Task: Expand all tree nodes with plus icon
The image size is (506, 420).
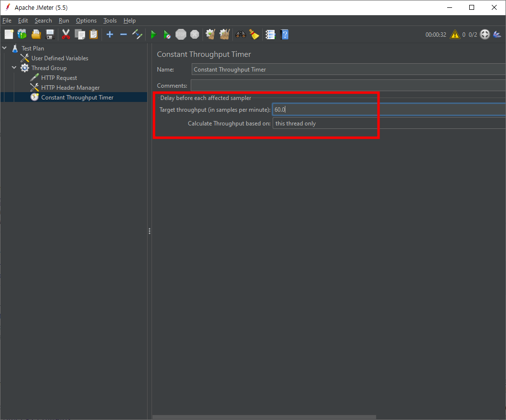Action: click(110, 34)
